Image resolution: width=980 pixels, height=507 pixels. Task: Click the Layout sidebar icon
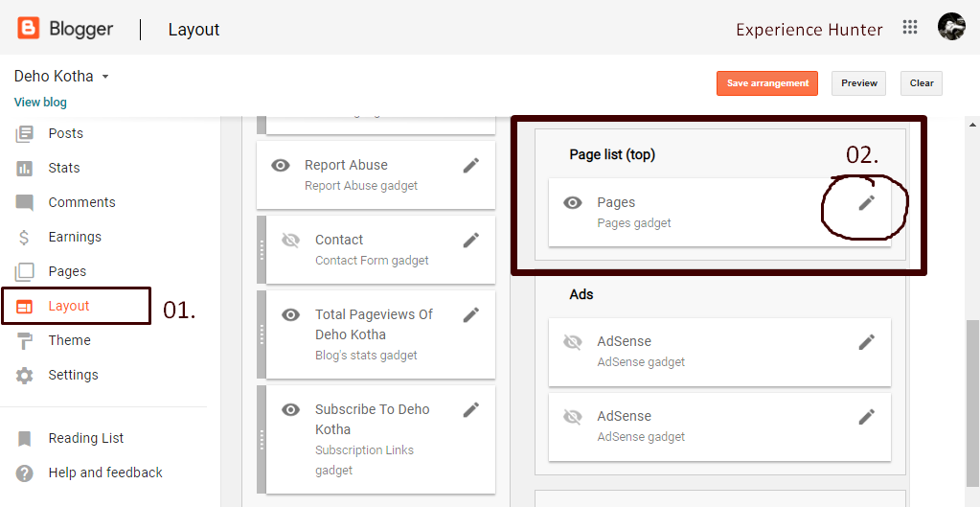24,307
